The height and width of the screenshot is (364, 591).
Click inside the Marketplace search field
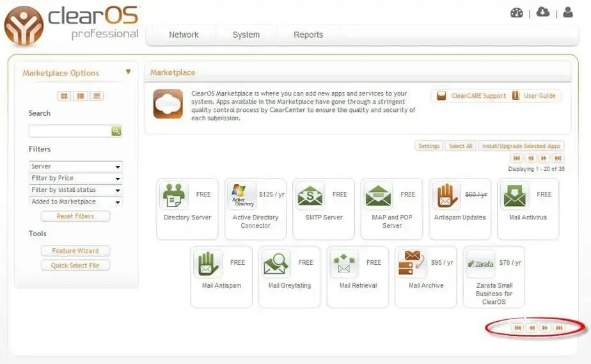pyautogui.click(x=70, y=131)
